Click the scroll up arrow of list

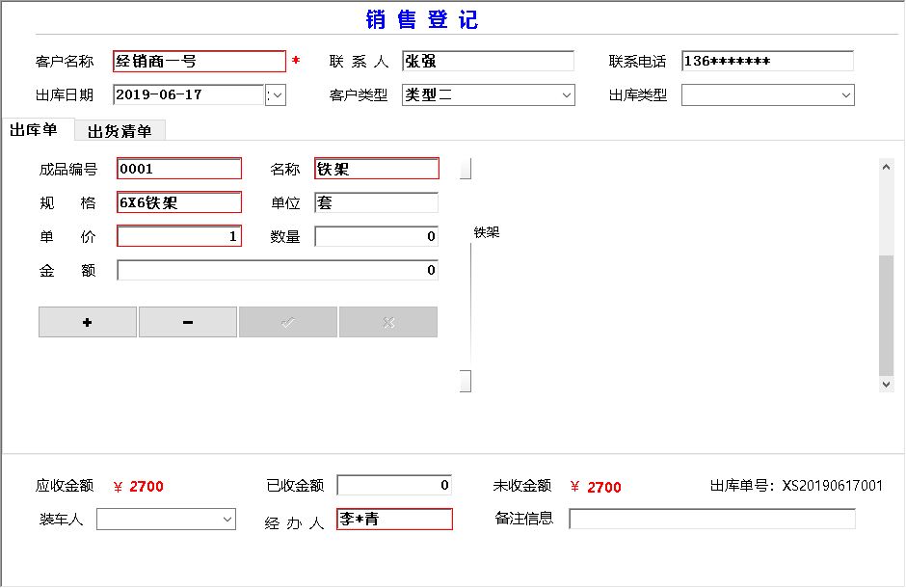pyautogui.click(x=886, y=167)
